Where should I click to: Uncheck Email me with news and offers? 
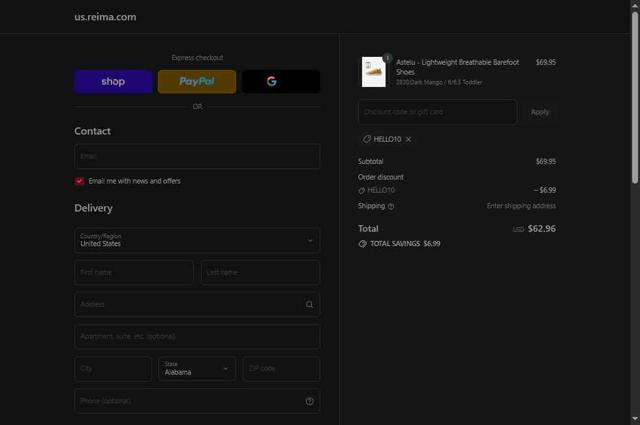(x=79, y=181)
